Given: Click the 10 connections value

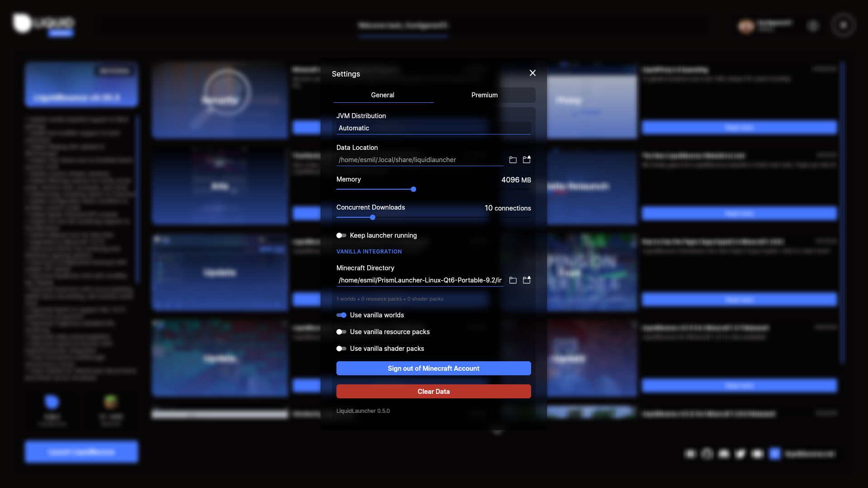Looking at the screenshot, I should (508, 208).
